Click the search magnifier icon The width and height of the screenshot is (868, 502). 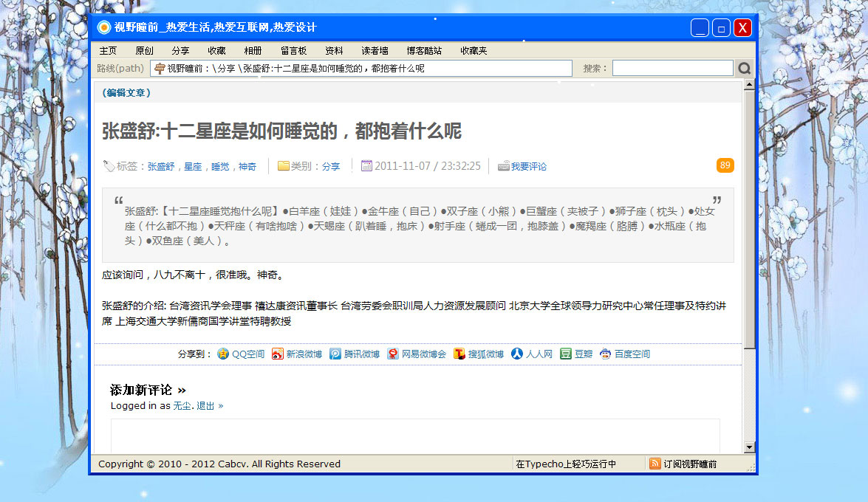click(745, 69)
